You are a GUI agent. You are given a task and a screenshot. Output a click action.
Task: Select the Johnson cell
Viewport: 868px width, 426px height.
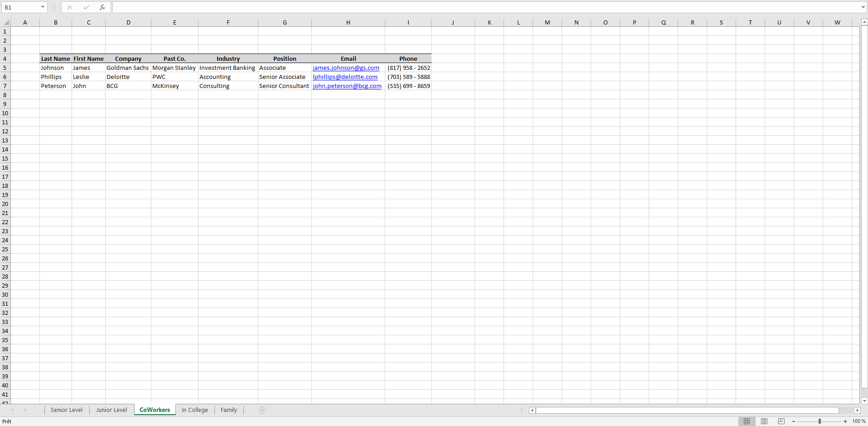tap(56, 68)
